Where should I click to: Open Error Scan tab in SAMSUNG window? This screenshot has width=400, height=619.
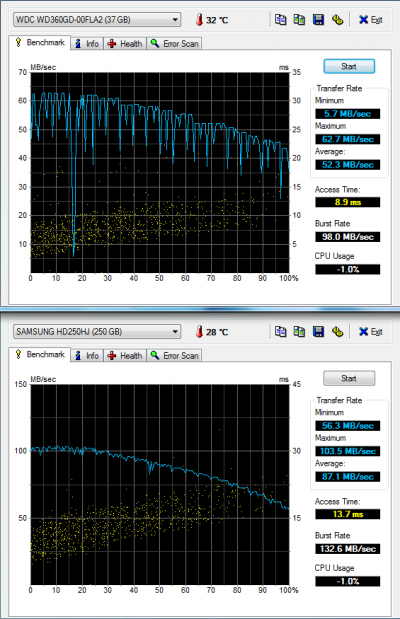point(174,356)
